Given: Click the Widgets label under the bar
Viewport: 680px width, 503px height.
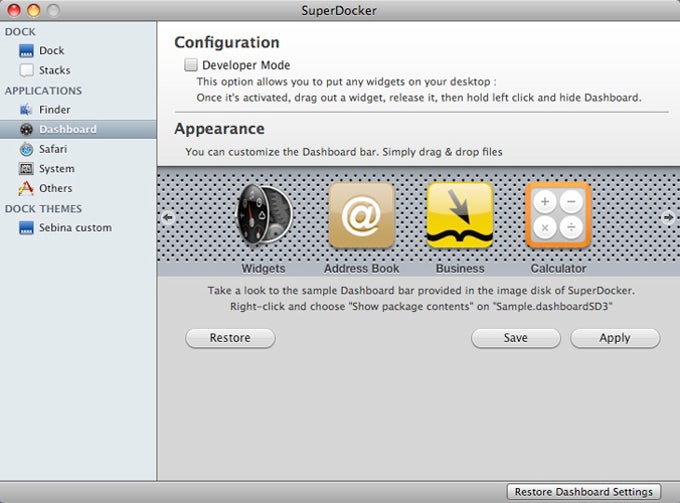Looking at the screenshot, I should 264,268.
